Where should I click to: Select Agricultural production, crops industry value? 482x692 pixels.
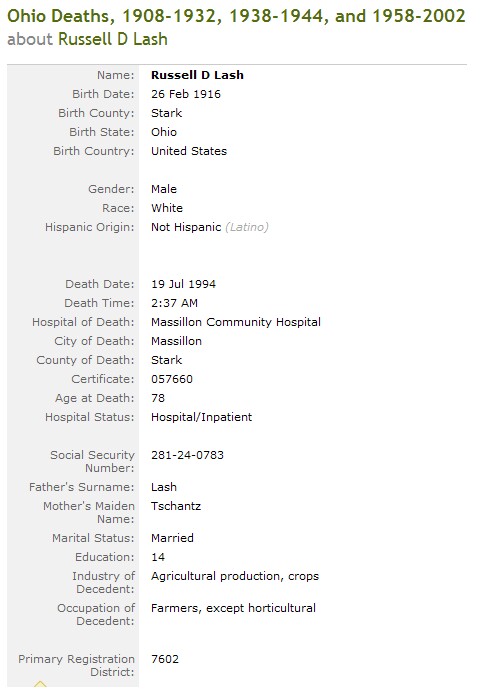(x=235, y=576)
